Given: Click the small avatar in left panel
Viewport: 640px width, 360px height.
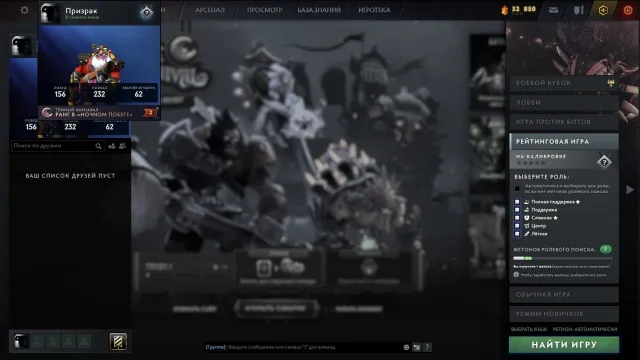Looking at the screenshot, I should pyautogui.click(x=22, y=45).
